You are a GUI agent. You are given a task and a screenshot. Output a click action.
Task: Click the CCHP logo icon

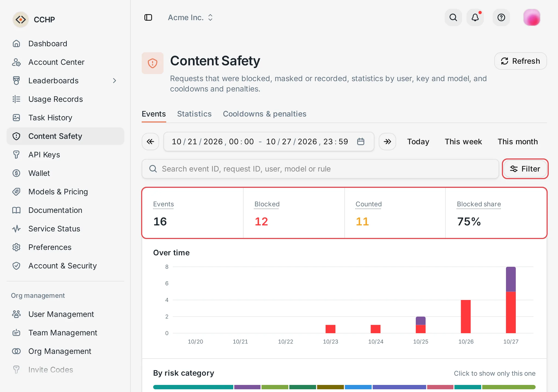pos(21,20)
